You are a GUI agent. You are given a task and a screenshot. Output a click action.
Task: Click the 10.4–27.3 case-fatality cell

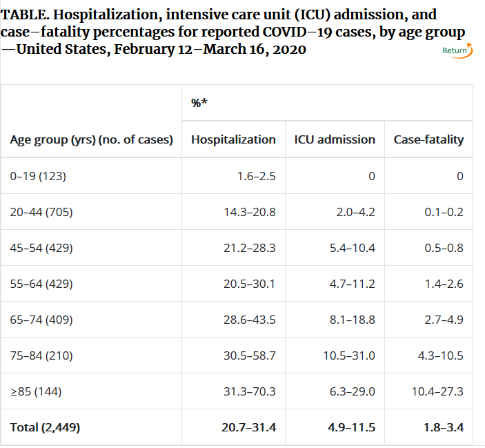[437, 391]
